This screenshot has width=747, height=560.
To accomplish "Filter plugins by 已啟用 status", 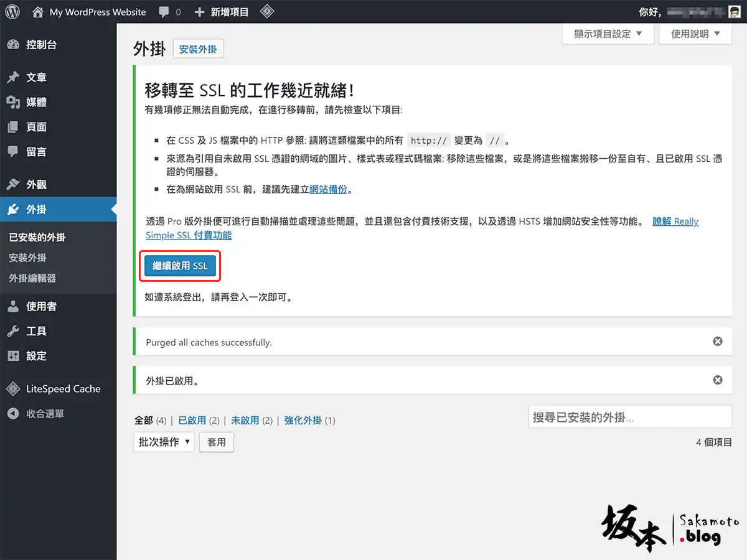I will 192,421.
